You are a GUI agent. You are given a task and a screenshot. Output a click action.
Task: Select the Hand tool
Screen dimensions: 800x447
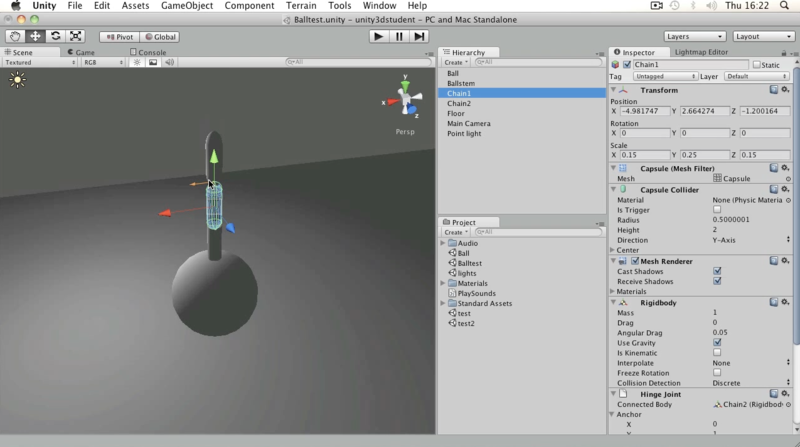(x=15, y=36)
